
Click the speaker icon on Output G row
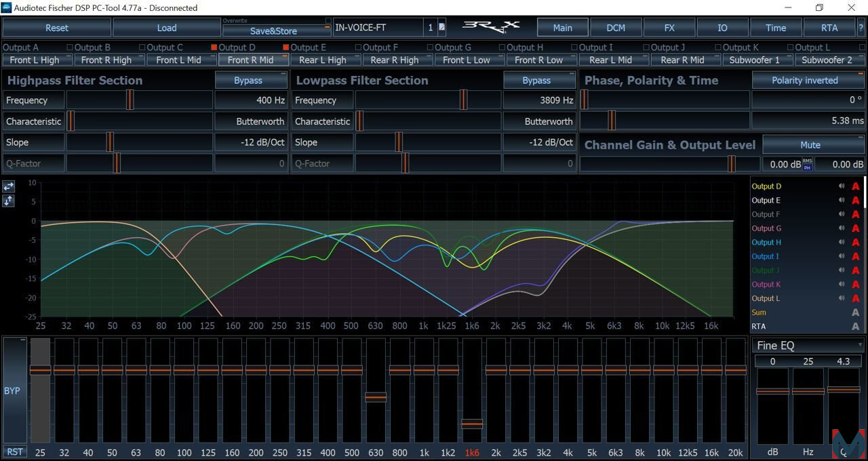pyautogui.click(x=841, y=228)
